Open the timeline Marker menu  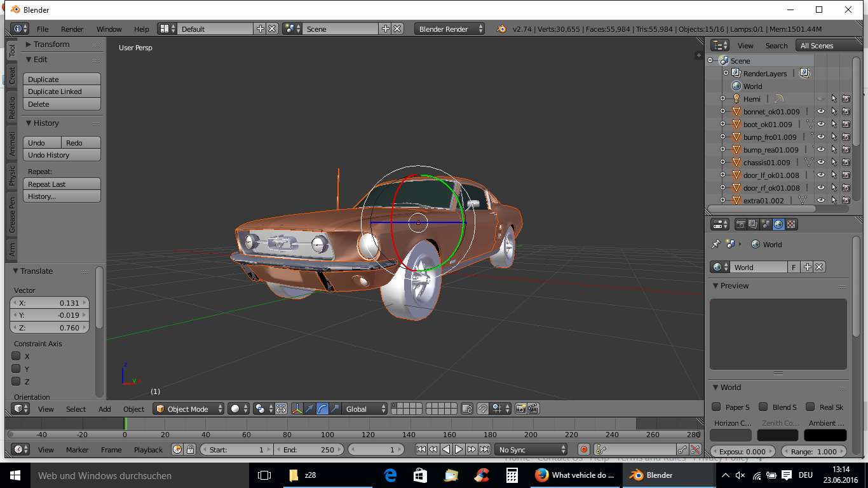pos(78,449)
